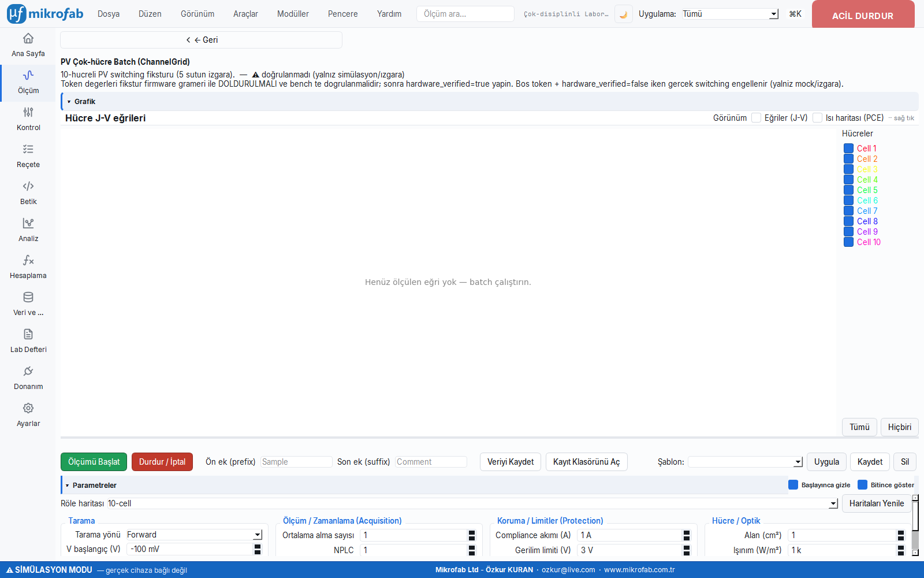Open the Donanım plug icon
Viewport: 924px width, 578px height.
coord(28,371)
